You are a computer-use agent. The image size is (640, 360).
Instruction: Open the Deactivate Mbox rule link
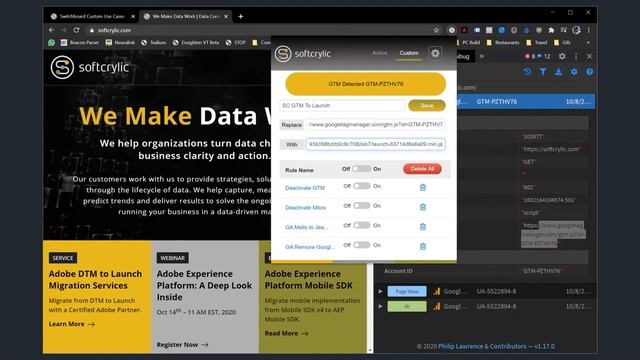tap(305, 207)
